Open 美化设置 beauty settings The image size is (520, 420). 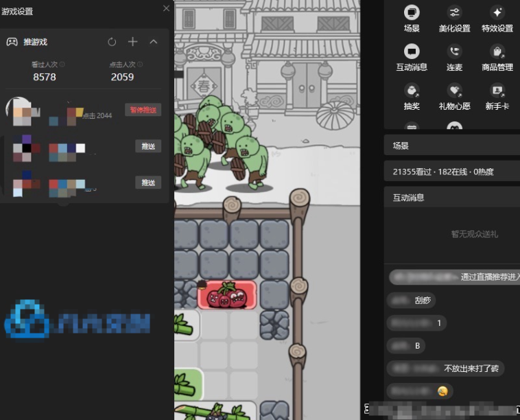coord(454,13)
